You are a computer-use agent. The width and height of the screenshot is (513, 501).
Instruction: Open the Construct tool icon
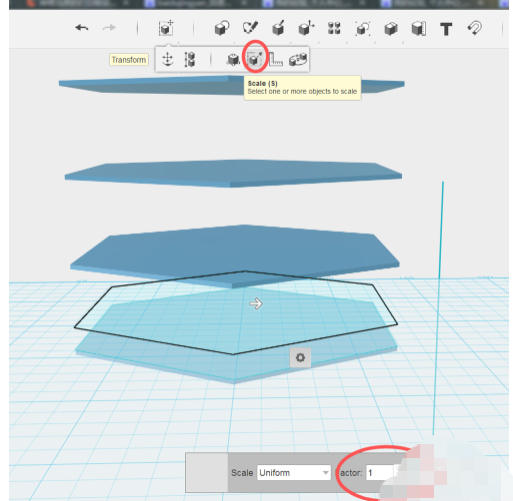coord(278,28)
